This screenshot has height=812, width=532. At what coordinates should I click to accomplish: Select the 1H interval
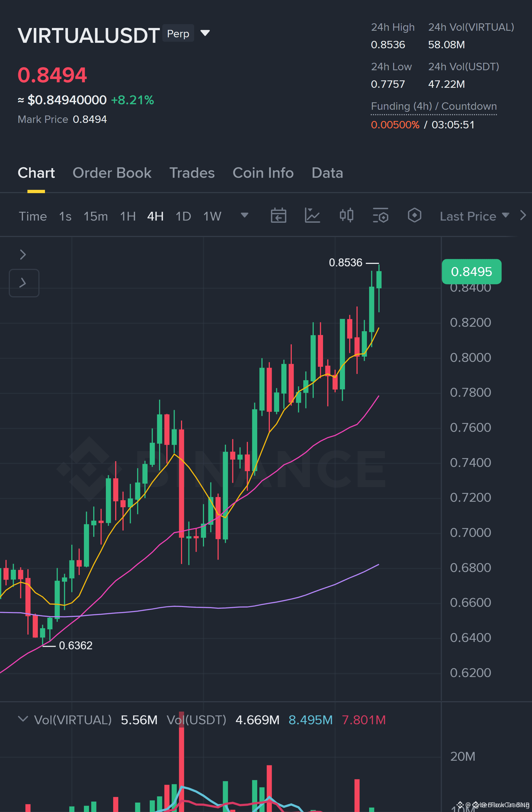128,216
